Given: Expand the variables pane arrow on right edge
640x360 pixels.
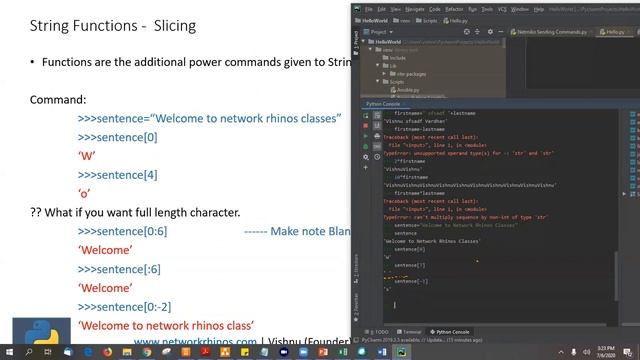Looking at the screenshot, I should coord(624,194).
